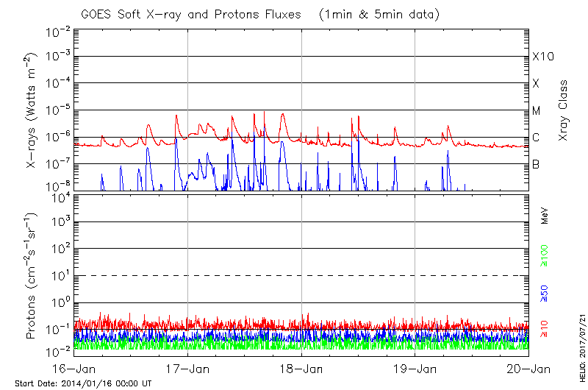
Task: Select the green ≥100 MeV legend label
Action: tap(545, 255)
